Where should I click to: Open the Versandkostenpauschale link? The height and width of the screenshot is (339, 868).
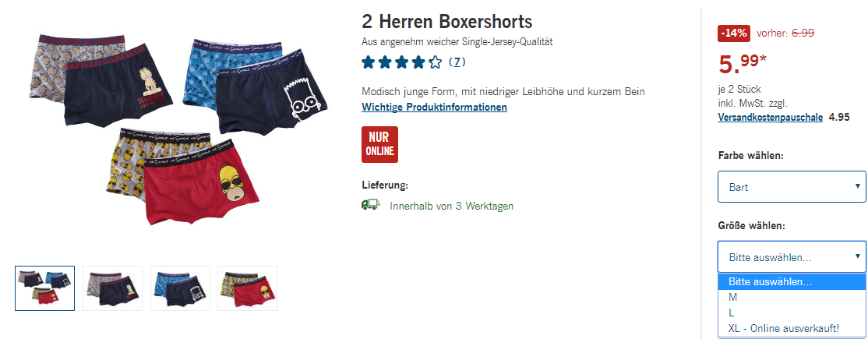pos(770,118)
